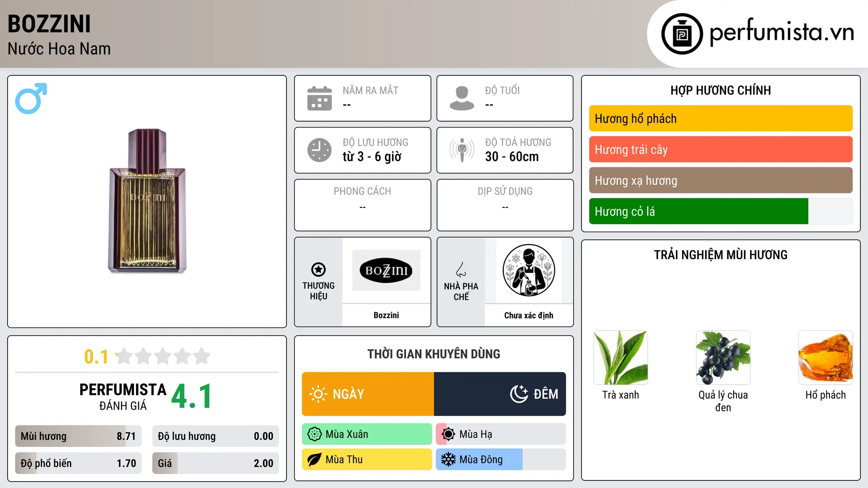Open the perfumer illustration image
Image resolution: width=868 pixels, height=488 pixels.
pyautogui.click(x=529, y=270)
